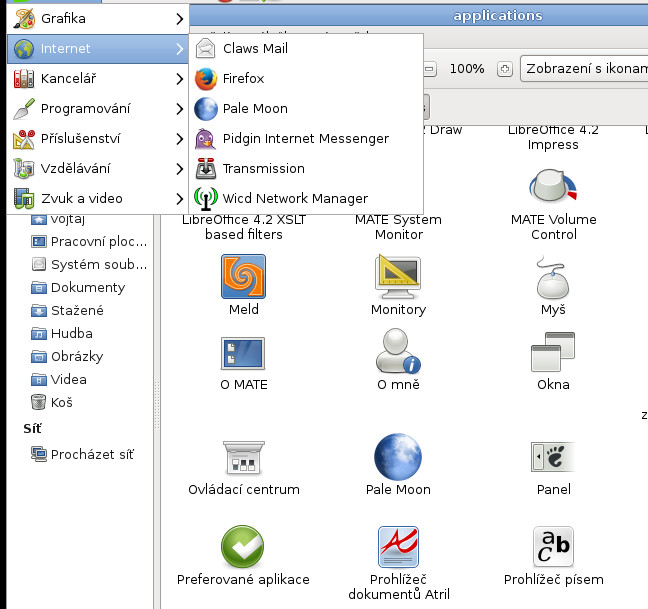Open Pidgin Internet Messenger menu entry
This screenshot has height=609, width=648.
point(306,138)
